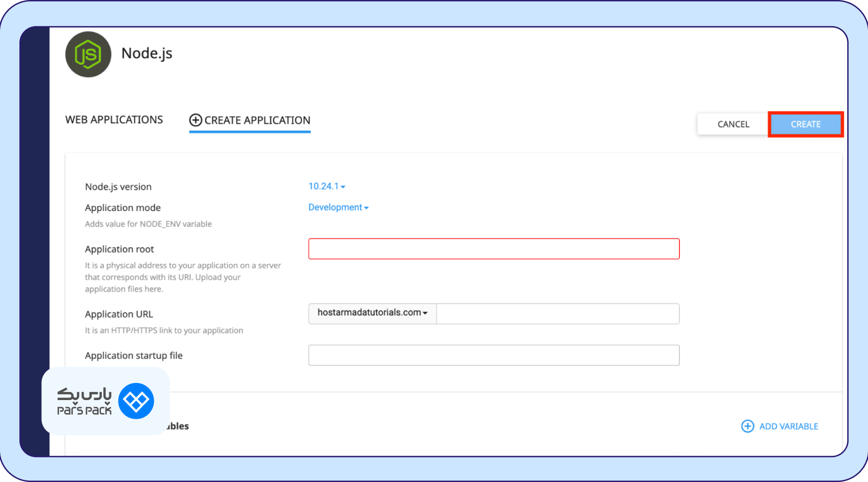The width and height of the screenshot is (868, 482).
Task: Switch to the WEB APPLICATIONS tab
Action: [114, 120]
